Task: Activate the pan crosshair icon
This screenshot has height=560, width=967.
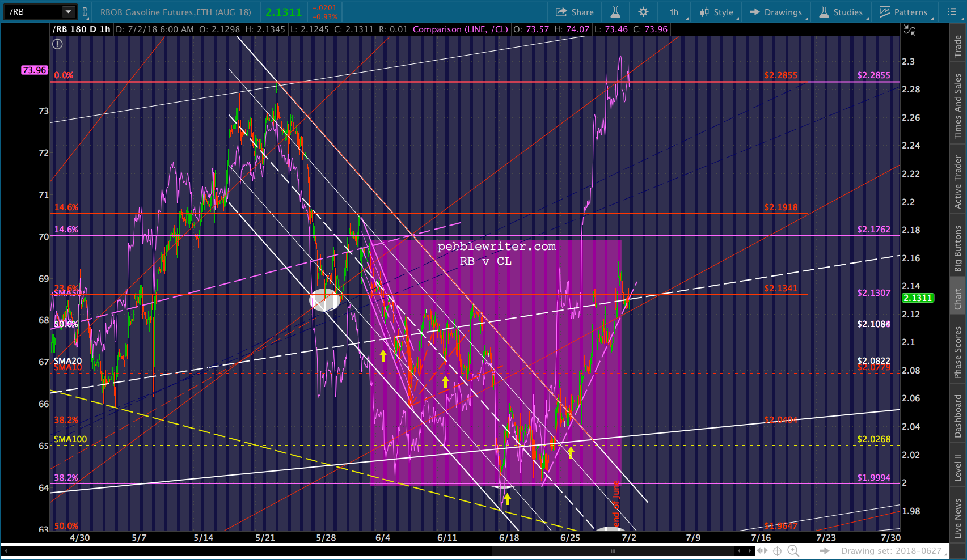Action: pos(777,551)
